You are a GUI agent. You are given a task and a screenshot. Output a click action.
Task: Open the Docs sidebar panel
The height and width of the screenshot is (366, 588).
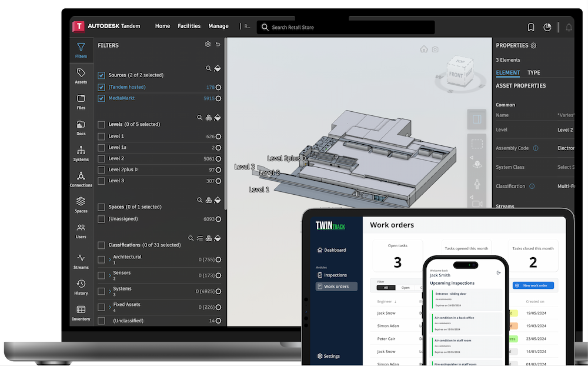81,128
